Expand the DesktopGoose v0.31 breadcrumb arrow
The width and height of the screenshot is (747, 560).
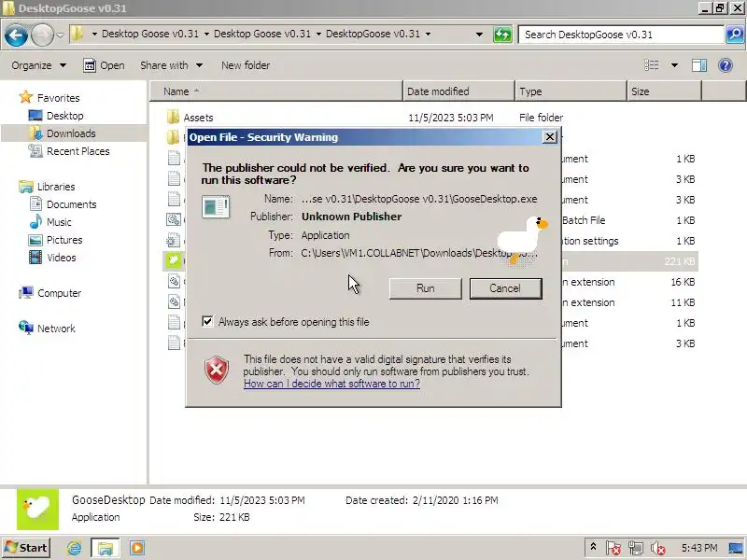point(428,34)
